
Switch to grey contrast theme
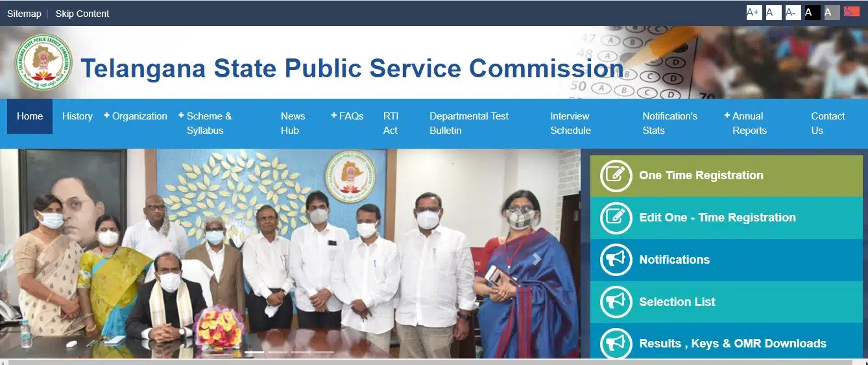tap(832, 12)
